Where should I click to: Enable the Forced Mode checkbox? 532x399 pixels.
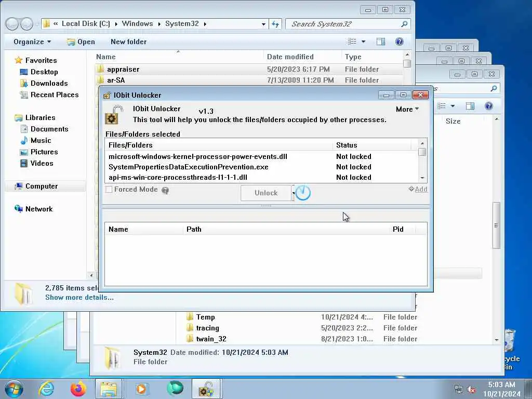(x=109, y=190)
